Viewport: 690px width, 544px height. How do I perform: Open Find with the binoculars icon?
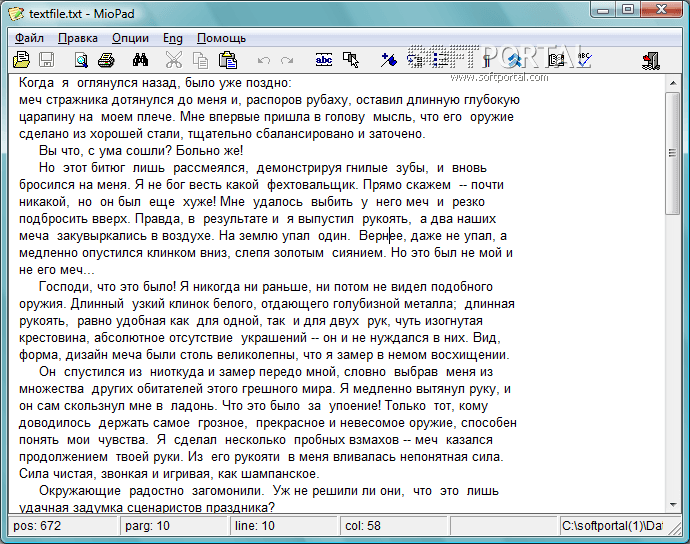coord(140,59)
